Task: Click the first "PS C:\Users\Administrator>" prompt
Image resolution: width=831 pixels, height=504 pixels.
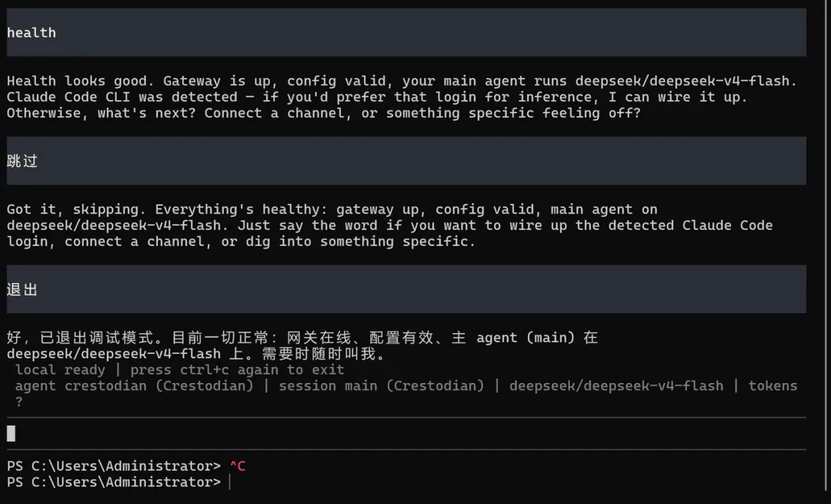Action: [x=113, y=466]
